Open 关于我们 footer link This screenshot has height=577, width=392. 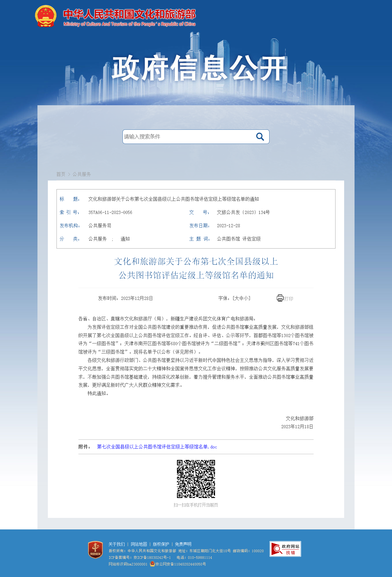click(x=116, y=544)
